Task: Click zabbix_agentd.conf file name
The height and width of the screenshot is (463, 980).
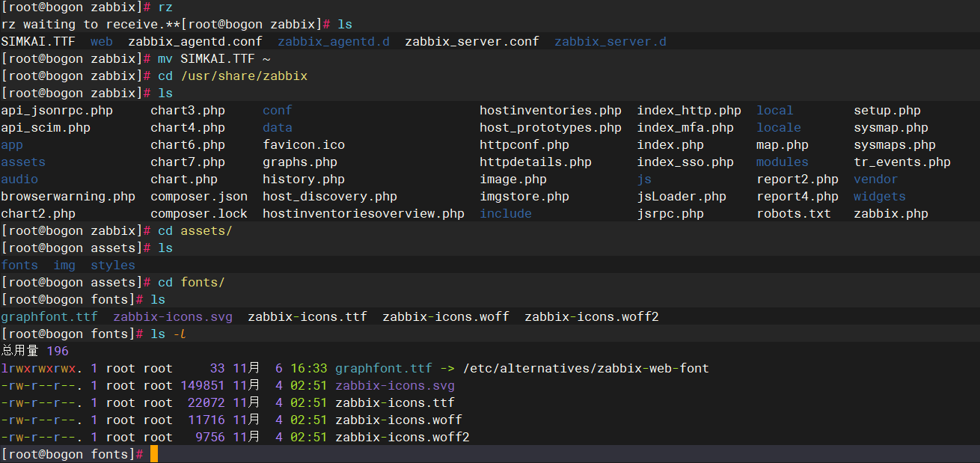Action: pos(195,41)
